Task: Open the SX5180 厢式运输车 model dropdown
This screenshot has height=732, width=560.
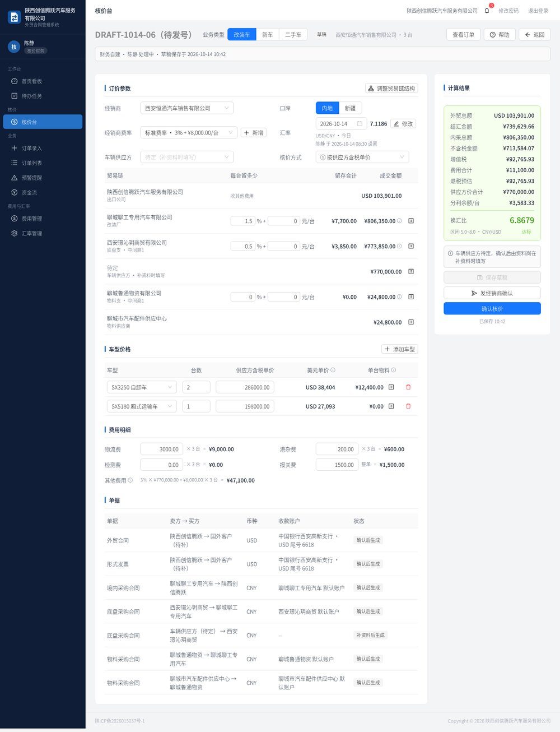Action: [x=142, y=406]
